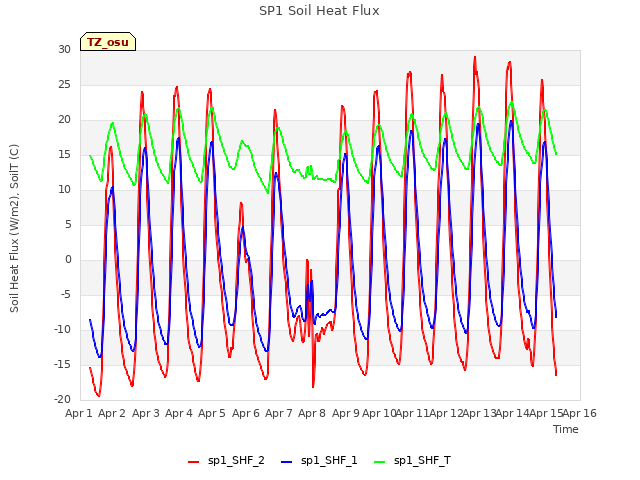Select the sp1_SHF_T legend label
640x480 pixels.
pos(422,460)
